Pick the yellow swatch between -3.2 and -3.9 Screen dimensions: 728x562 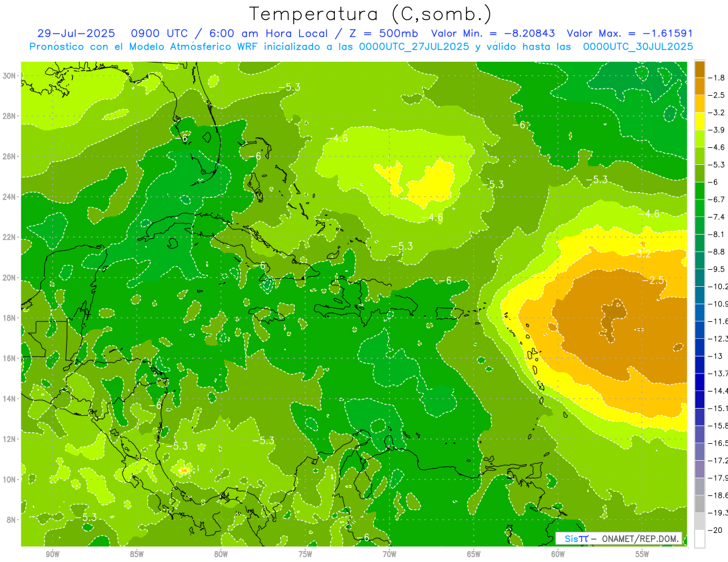699,121
